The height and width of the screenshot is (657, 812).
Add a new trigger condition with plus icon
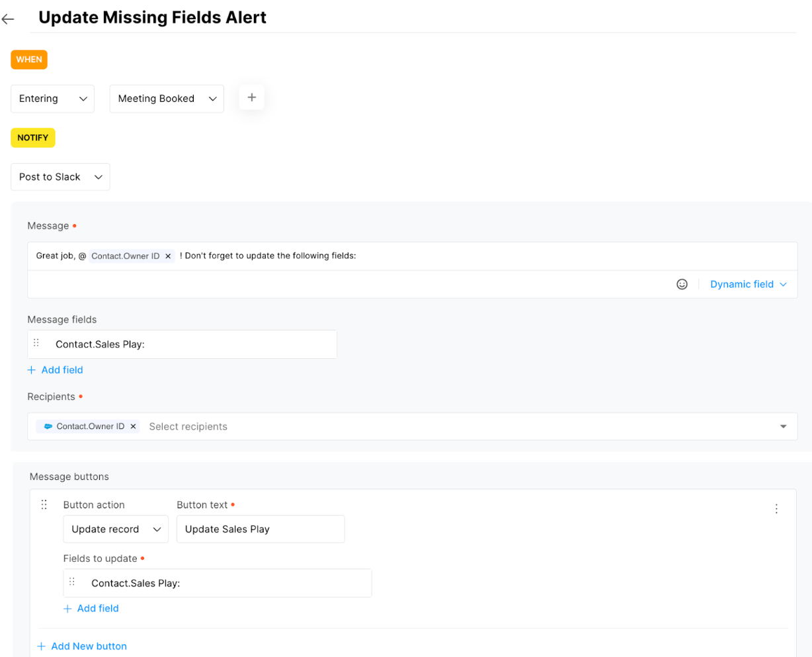coord(251,98)
